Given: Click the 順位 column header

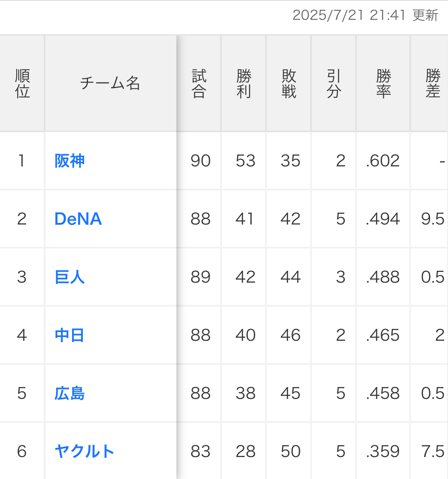Looking at the screenshot, I should coord(22,84).
